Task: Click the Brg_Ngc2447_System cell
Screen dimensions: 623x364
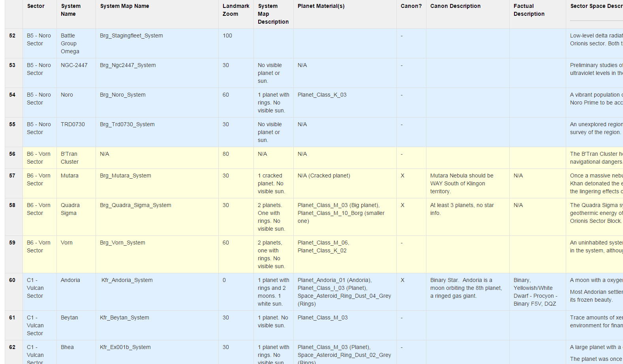Action: tap(157, 73)
